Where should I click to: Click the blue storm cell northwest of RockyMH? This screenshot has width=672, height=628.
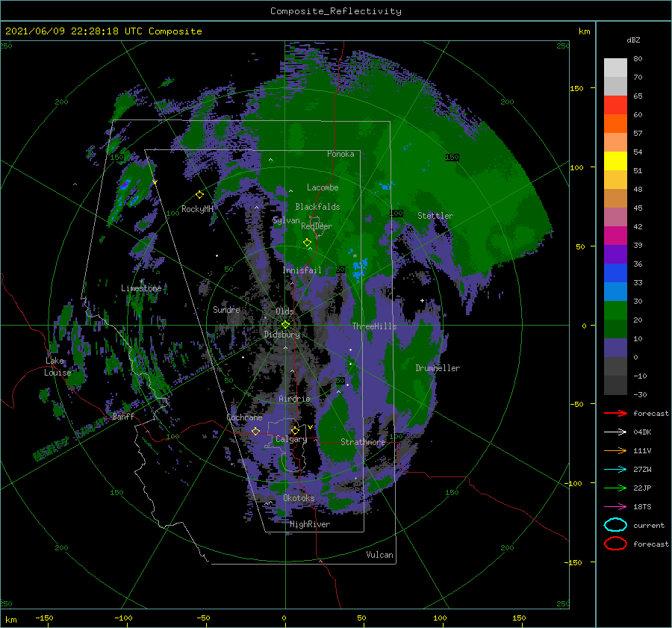pyautogui.click(x=124, y=185)
